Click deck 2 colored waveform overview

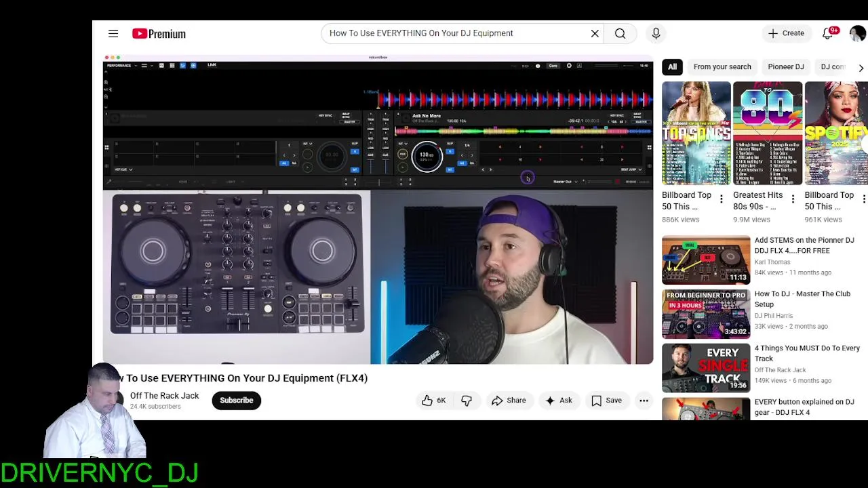coord(522,131)
